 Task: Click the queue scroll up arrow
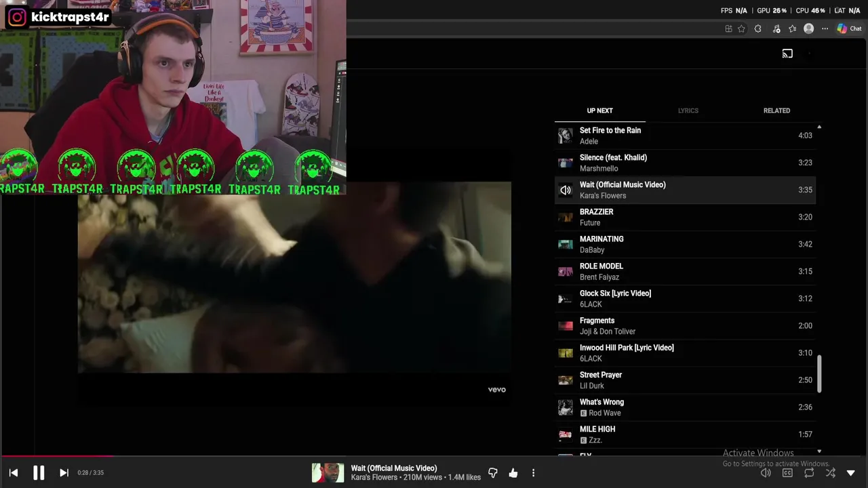819,127
